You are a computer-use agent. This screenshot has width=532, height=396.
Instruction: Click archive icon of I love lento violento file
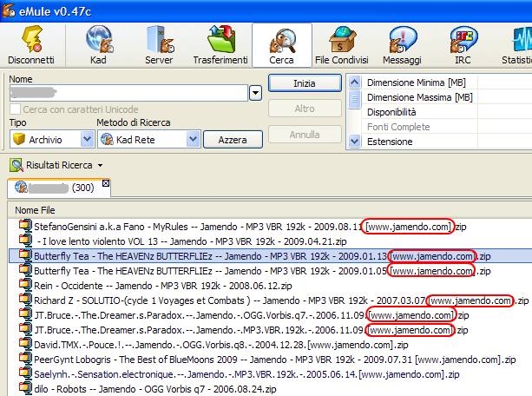(25, 241)
